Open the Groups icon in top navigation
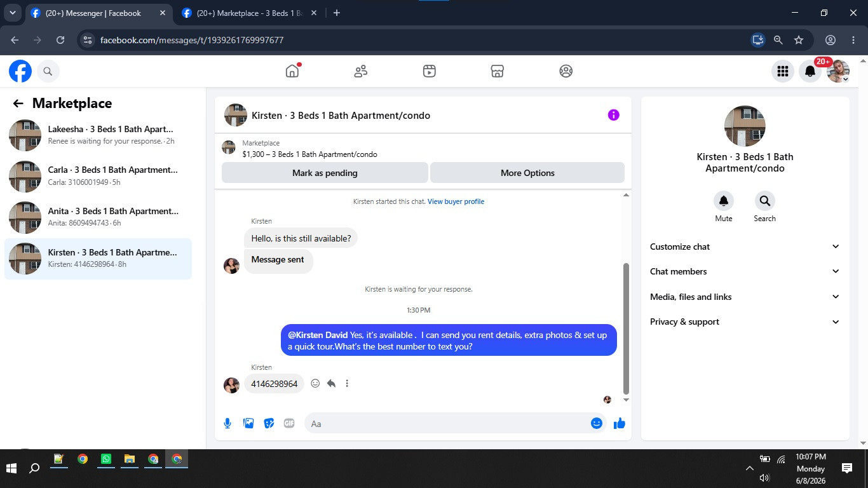The image size is (868, 488). coord(566,71)
